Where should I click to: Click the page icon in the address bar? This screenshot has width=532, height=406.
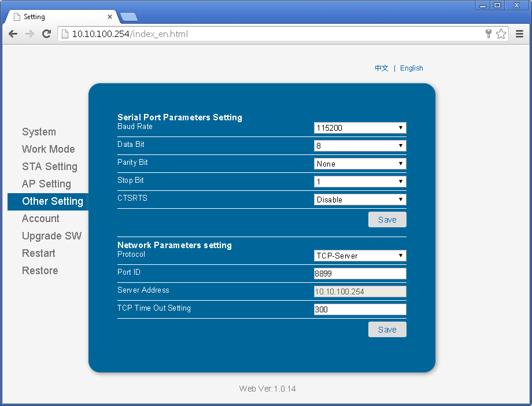pyautogui.click(x=65, y=34)
